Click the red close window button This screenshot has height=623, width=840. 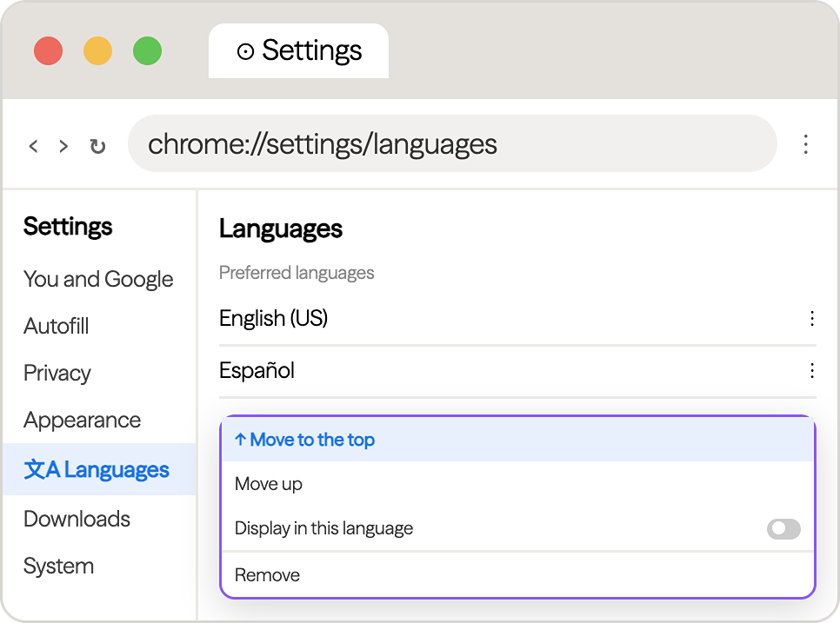coord(48,51)
